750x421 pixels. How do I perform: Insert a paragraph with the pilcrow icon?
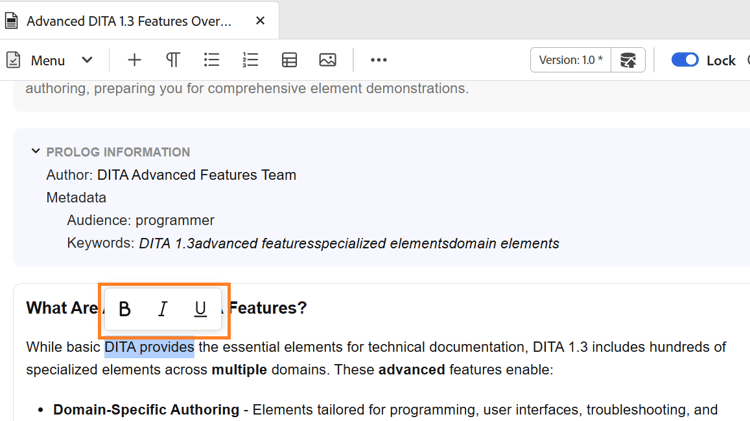coord(173,60)
